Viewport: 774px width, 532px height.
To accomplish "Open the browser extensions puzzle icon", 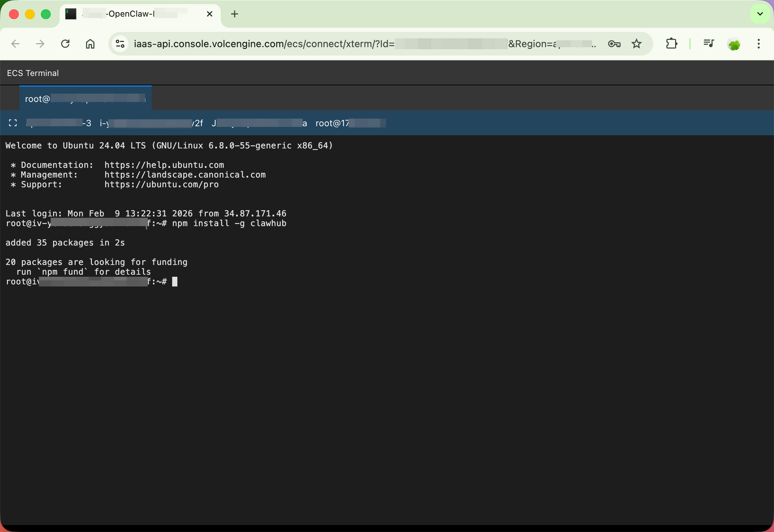I will tap(672, 44).
